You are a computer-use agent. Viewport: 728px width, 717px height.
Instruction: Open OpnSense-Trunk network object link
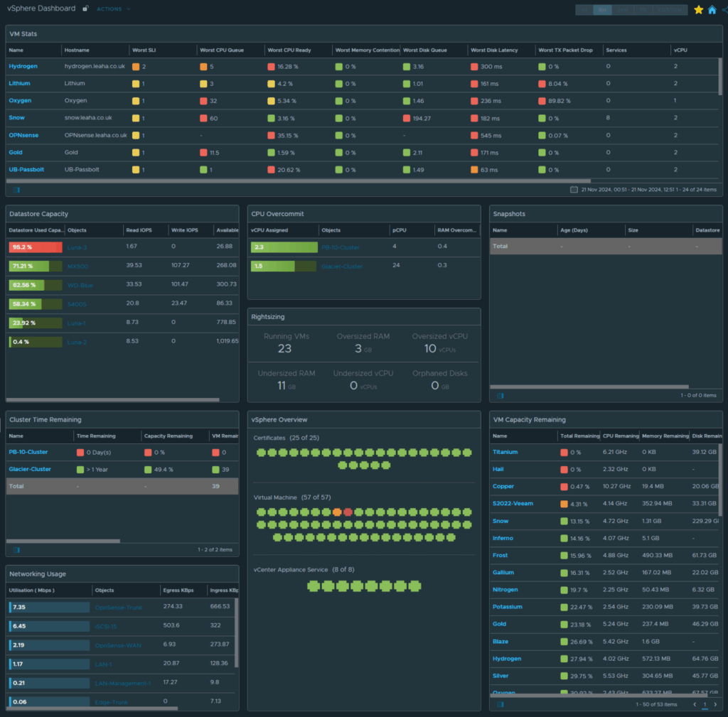(119, 608)
